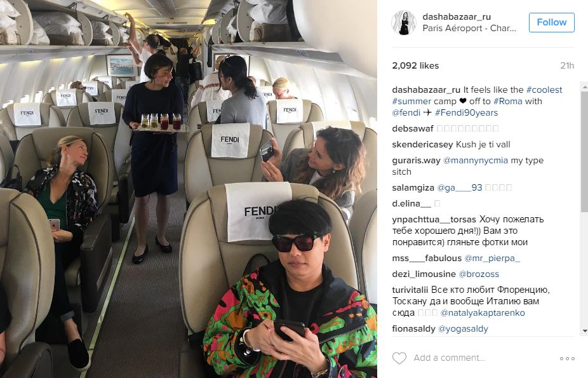
Task: Click the dashabazaar_ru profile avatar
Action: tap(404, 22)
